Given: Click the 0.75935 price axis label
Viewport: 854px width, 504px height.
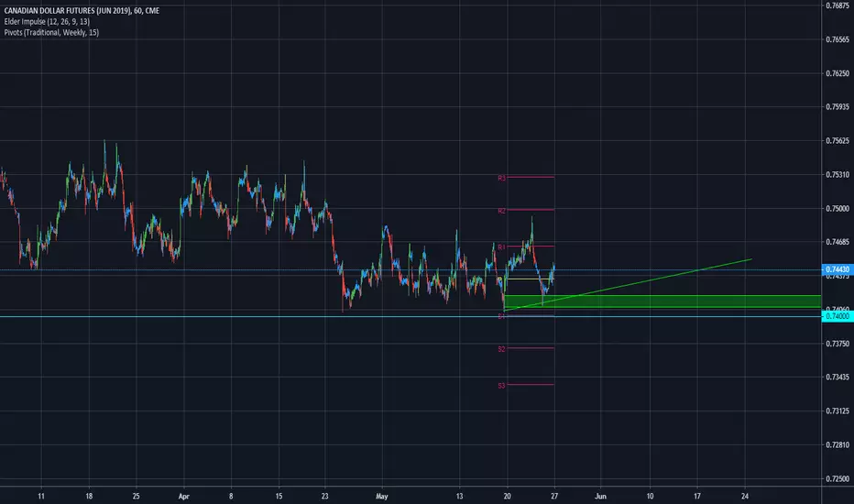Looking at the screenshot, I should [x=838, y=107].
